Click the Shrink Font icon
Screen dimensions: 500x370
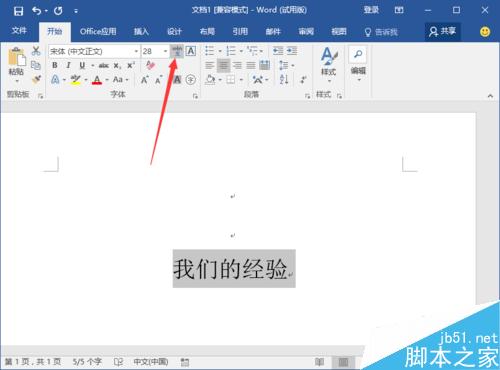point(158,80)
